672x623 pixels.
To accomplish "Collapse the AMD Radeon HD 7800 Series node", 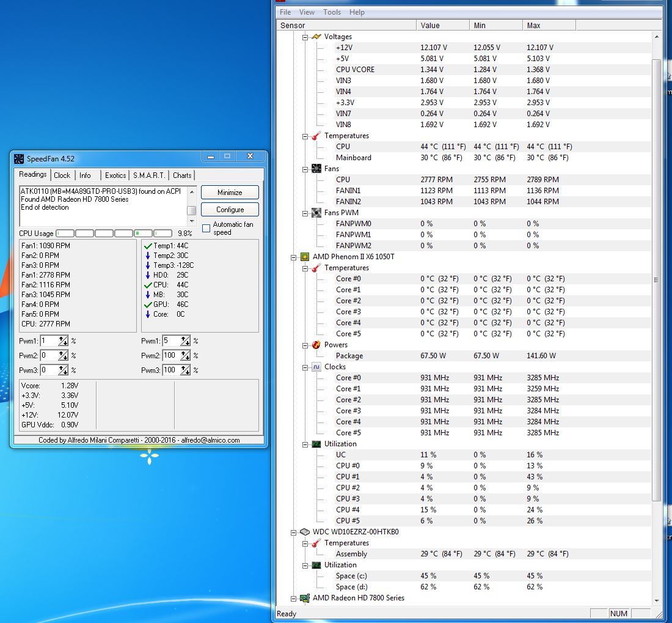I will coord(294,599).
